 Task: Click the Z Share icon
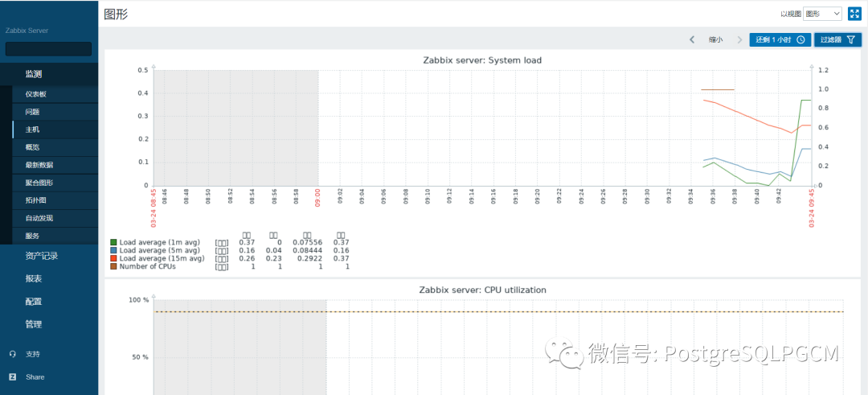[x=12, y=376]
